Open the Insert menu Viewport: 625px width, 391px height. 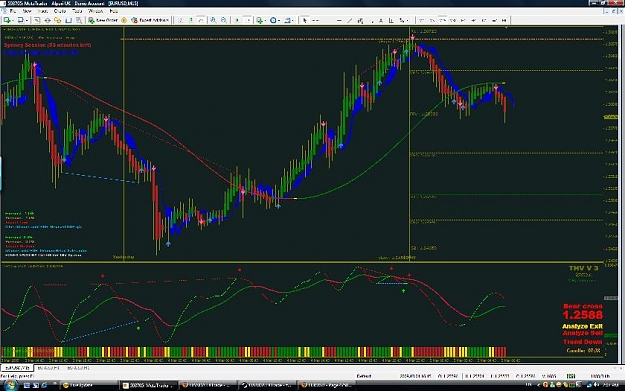pos(43,11)
